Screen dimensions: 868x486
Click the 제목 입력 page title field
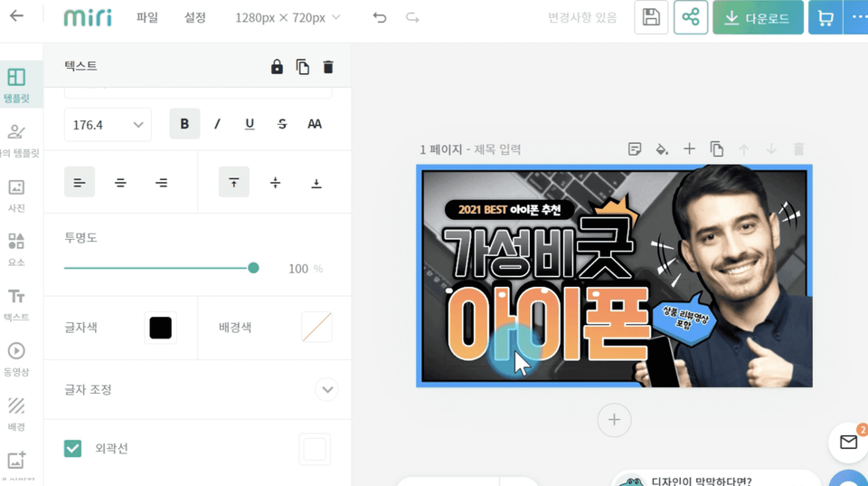coord(497,149)
